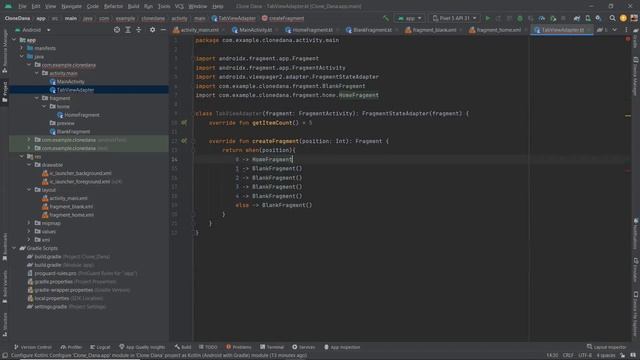The width and height of the screenshot is (640, 360).
Task: Click the Android Studio logo icon
Action: point(8,6)
